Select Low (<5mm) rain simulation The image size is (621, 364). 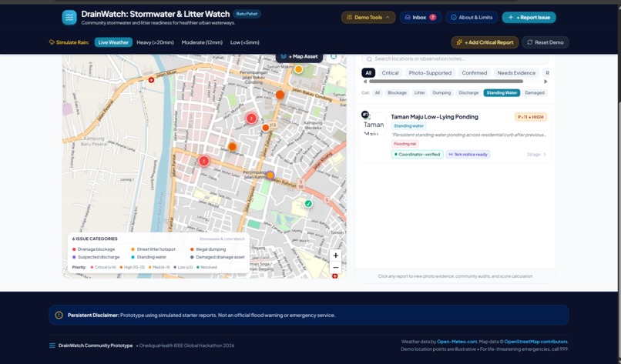click(245, 42)
